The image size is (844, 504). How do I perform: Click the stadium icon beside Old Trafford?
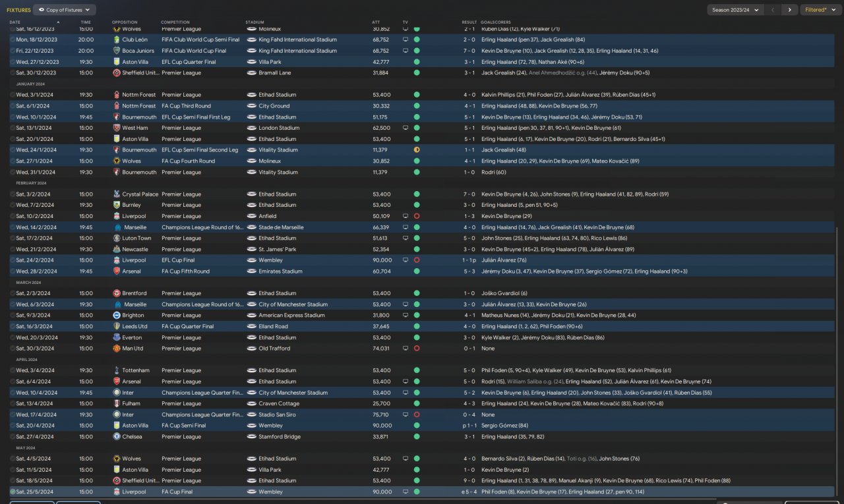tap(251, 349)
